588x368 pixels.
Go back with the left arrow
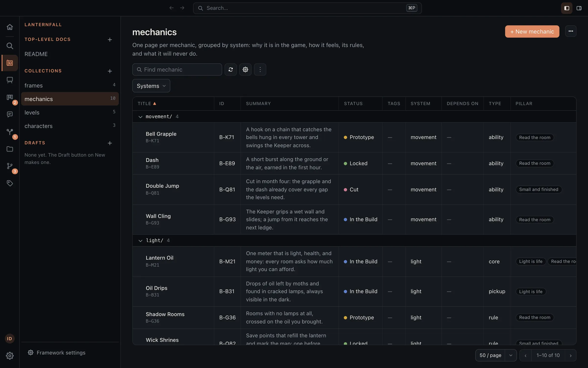point(171,8)
